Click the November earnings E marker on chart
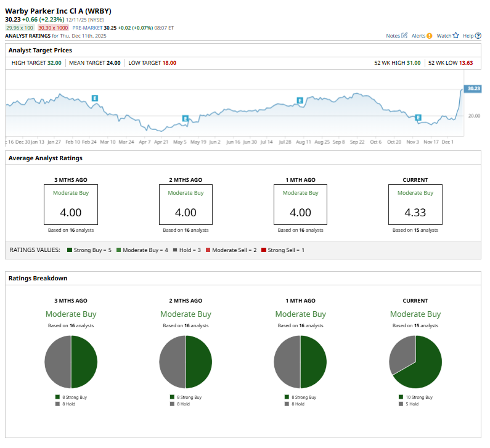This screenshot has width=490, height=448. [x=418, y=117]
